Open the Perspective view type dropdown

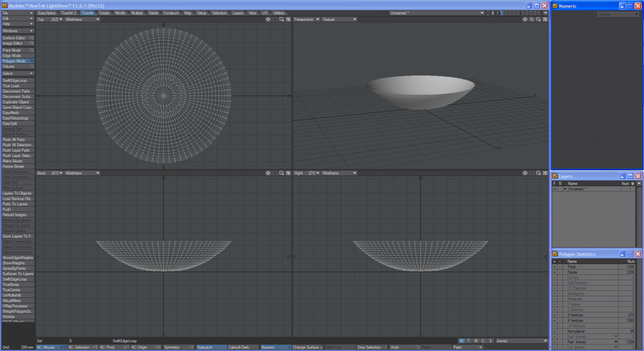[306, 19]
